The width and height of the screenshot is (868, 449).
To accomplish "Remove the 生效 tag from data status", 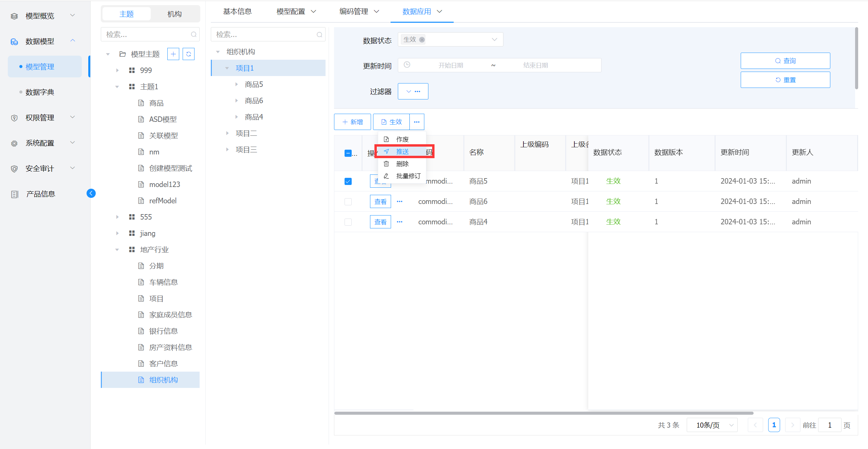I will [x=422, y=40].
